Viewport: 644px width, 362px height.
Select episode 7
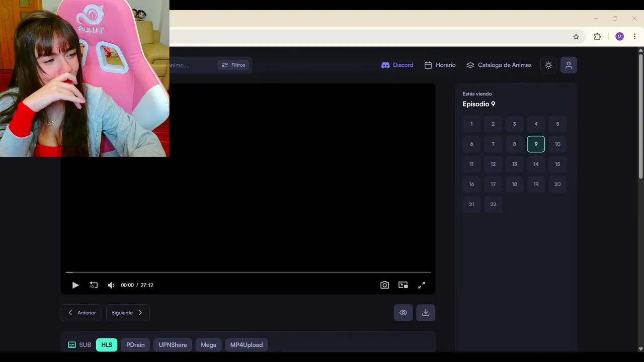click(x=493, y=144)
